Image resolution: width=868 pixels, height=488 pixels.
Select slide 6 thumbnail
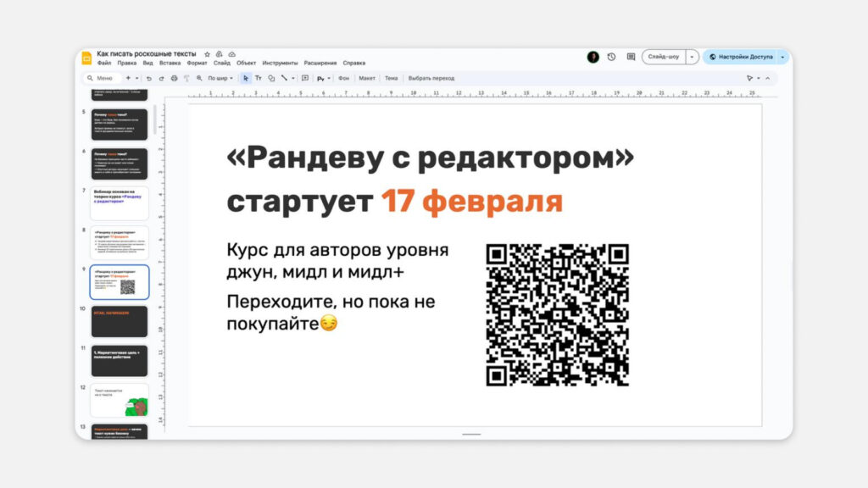120,164
